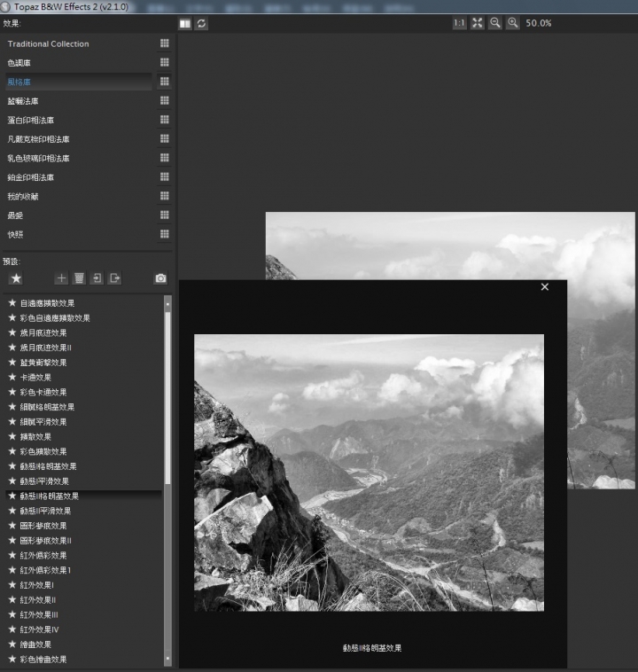Screen dimensions: 638x672
Task: Open grid view for 藍曬法庫
Action: [x=165, y=101]
